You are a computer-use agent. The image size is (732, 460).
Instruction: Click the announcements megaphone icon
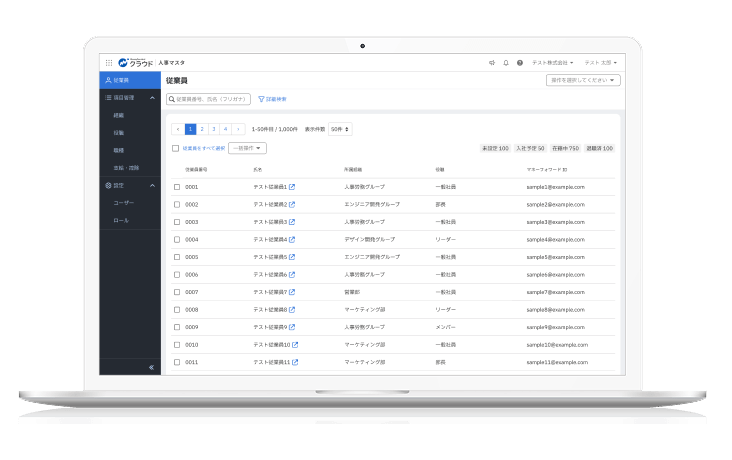(x=492, y=63)
